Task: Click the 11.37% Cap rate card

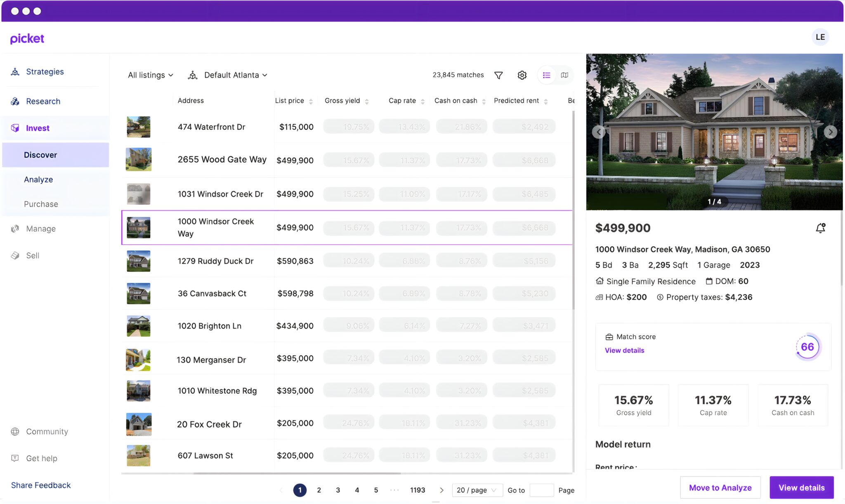Action: click(x=713, y=405)
